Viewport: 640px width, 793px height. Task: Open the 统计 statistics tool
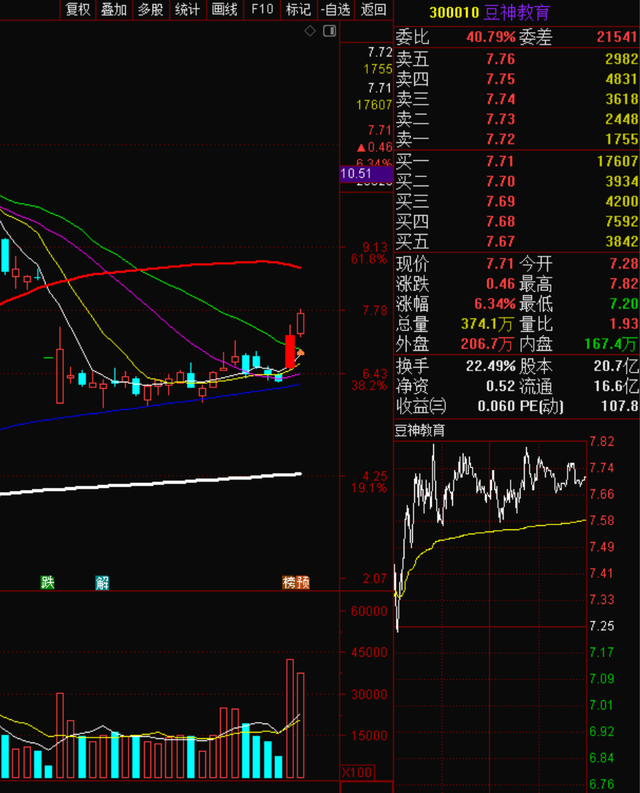[x=188, y=10]
